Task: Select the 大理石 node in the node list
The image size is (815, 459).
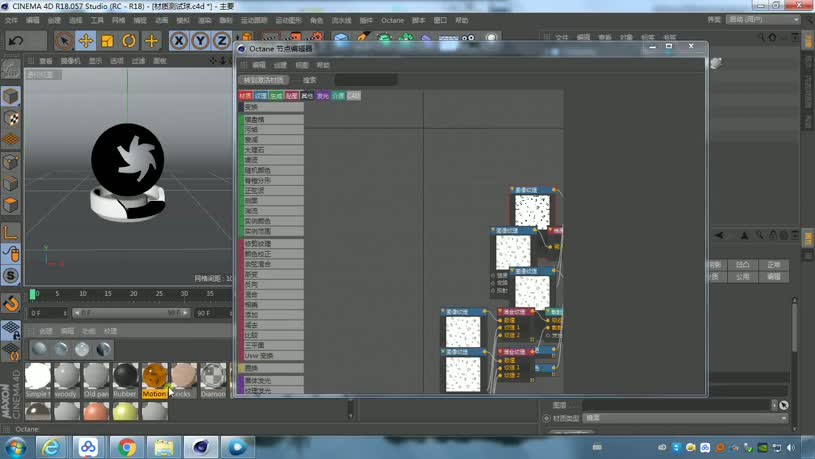Action: pyautogui.click(x=271, y=150)
